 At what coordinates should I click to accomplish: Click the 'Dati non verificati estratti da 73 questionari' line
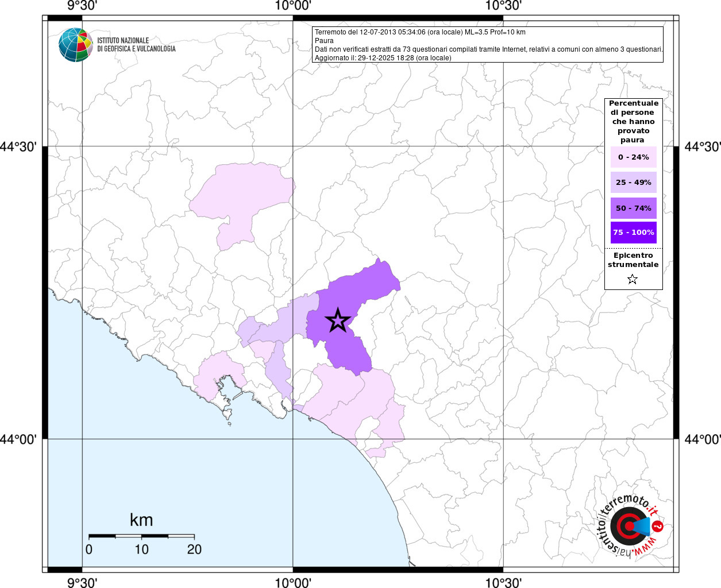488,49
